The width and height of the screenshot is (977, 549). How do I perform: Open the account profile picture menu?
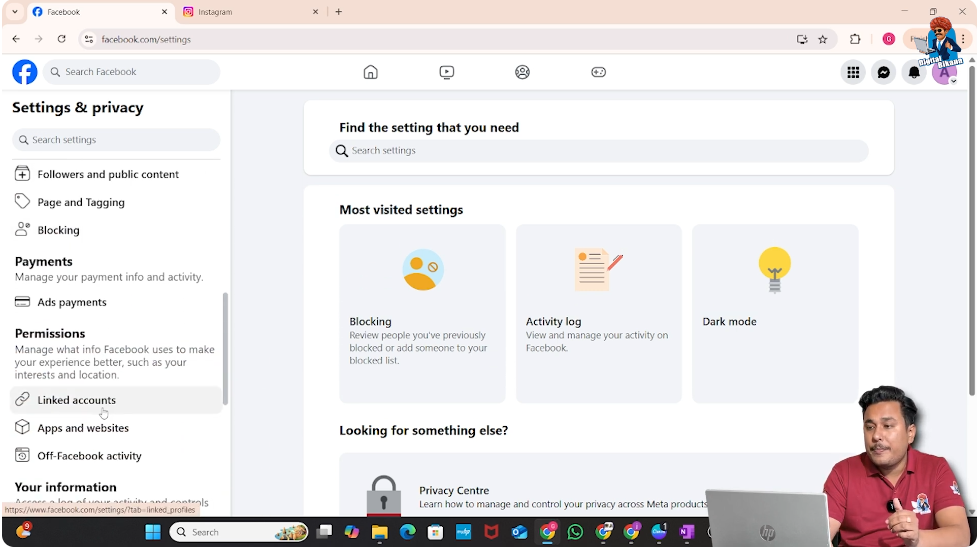coord(944,72)
